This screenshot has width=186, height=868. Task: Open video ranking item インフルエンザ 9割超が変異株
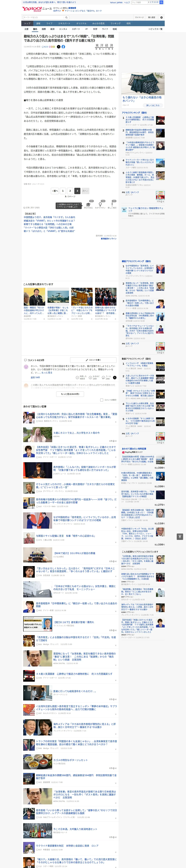coord(139,364)
